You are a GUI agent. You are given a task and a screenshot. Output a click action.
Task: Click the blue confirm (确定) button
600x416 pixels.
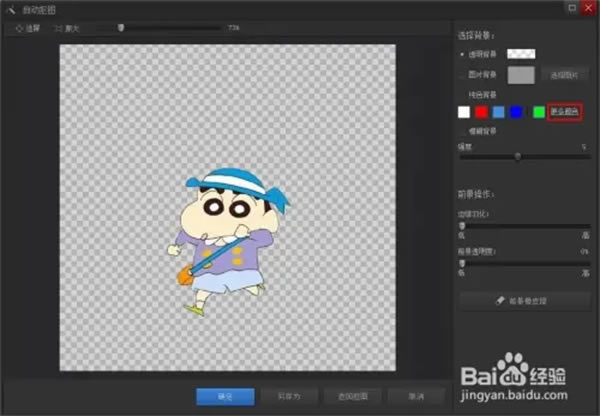(x=225, y=397)
